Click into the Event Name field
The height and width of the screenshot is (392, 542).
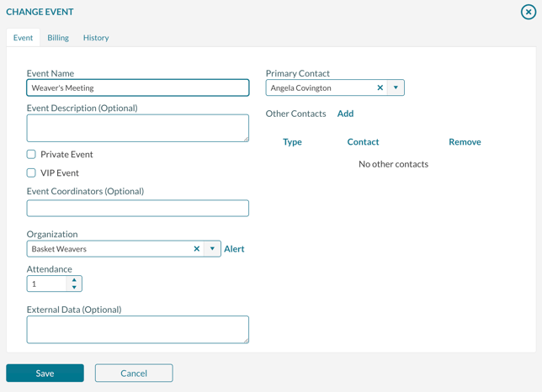click(x=137, y=87)
